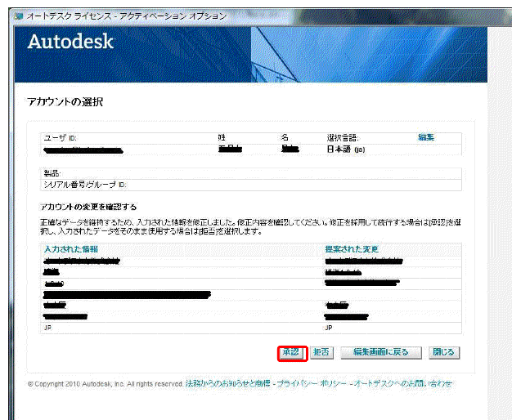
Task: Select the 提案された変更 column header
Action: pos(352,249)
